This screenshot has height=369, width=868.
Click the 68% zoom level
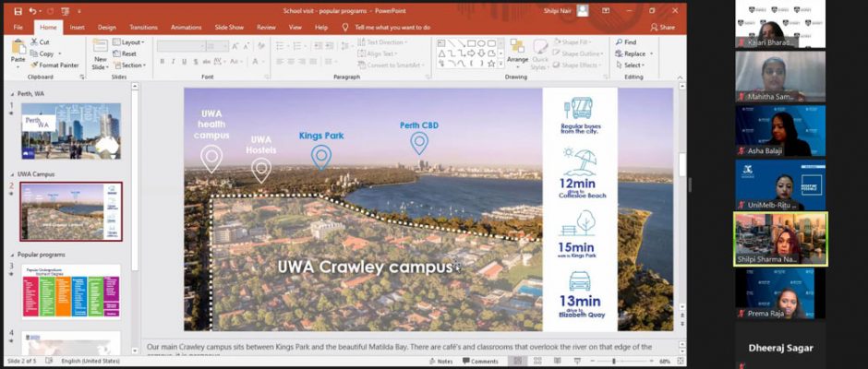[663, 362]
